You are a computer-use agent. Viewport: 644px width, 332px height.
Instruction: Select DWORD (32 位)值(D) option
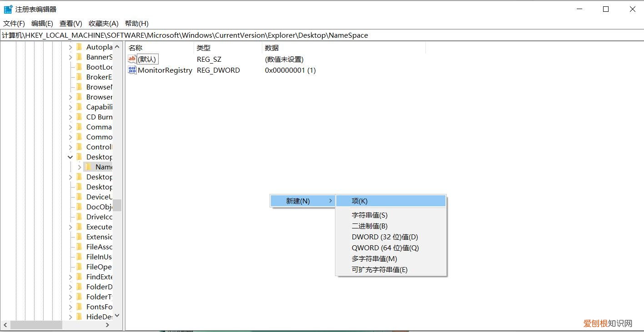tap(384, 237)
